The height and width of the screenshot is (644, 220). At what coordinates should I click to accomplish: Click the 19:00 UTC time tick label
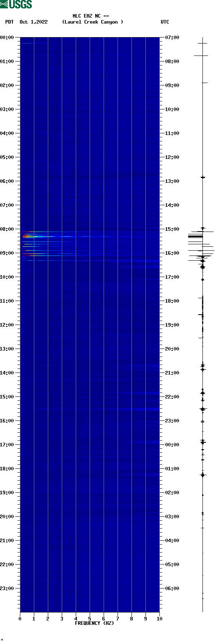tap(172, 325)
